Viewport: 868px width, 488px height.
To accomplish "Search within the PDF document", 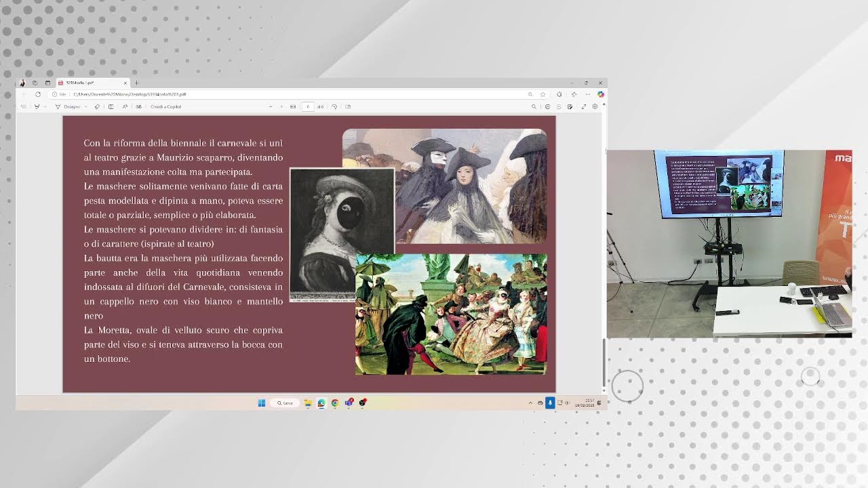I will coord(534,106).
